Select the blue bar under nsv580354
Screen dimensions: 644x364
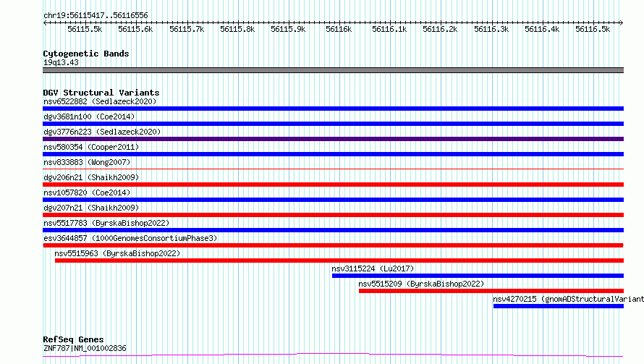pyautogui.click(x=333, y=154)
